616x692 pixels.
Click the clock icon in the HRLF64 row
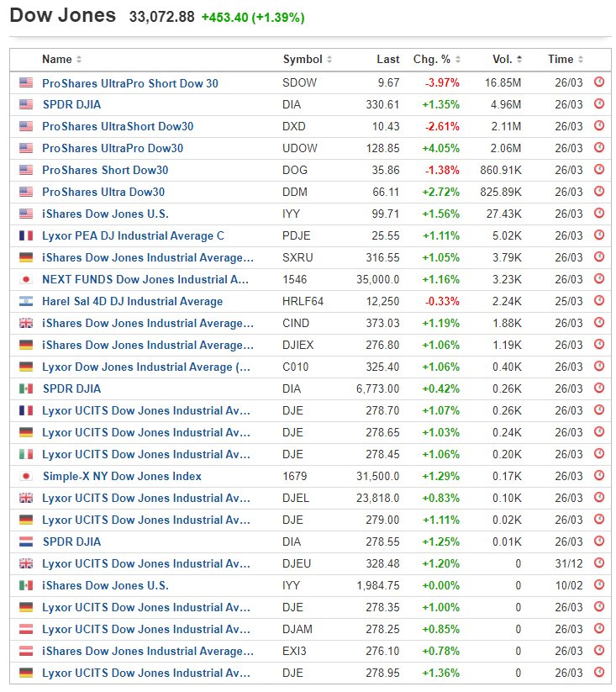point(598,301)
